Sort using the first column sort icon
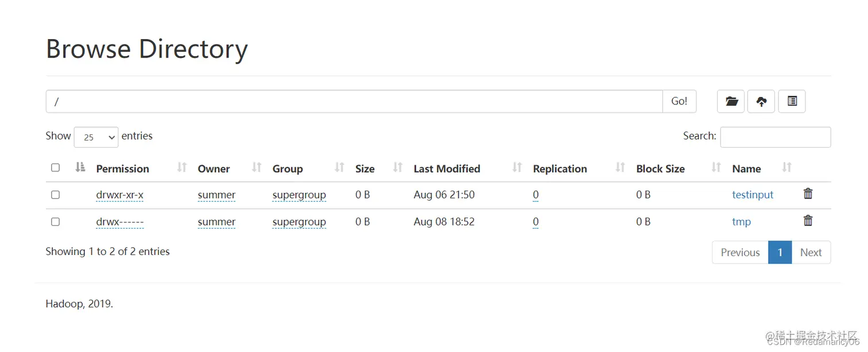Viewport: 868px width, 352px height. (x=80, y=167)
